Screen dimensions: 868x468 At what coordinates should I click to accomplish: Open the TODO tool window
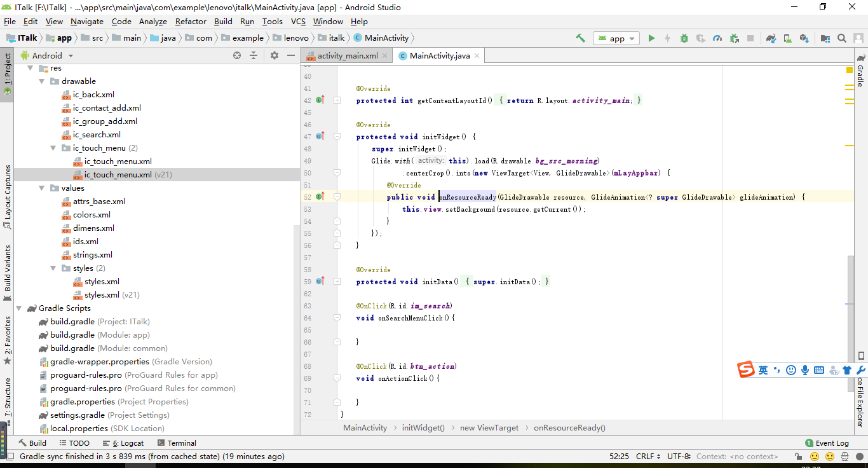pos(74,443)
